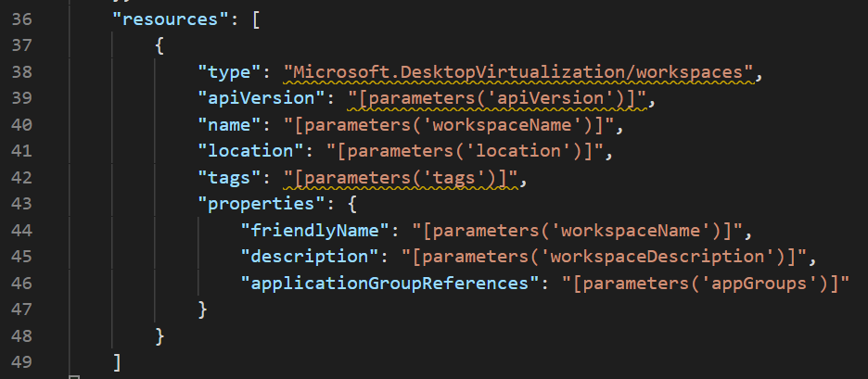The image size is (868, 379).
Task: Click the "[parameters('location')]" value
Action: point(465,151)
